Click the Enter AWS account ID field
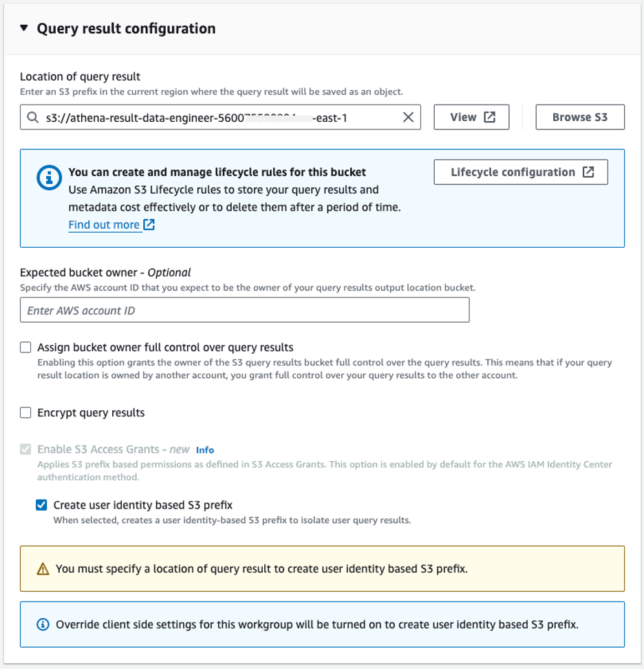Screen dimensions: 644x669 click(x=244, y=310)
